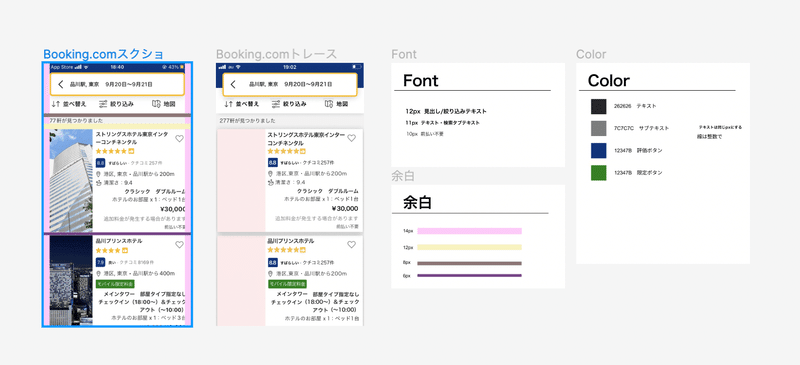Click the star rating of ストリングスホテル in トレース frame
This screenshot has width=800, height=365.
coord(284,152)
